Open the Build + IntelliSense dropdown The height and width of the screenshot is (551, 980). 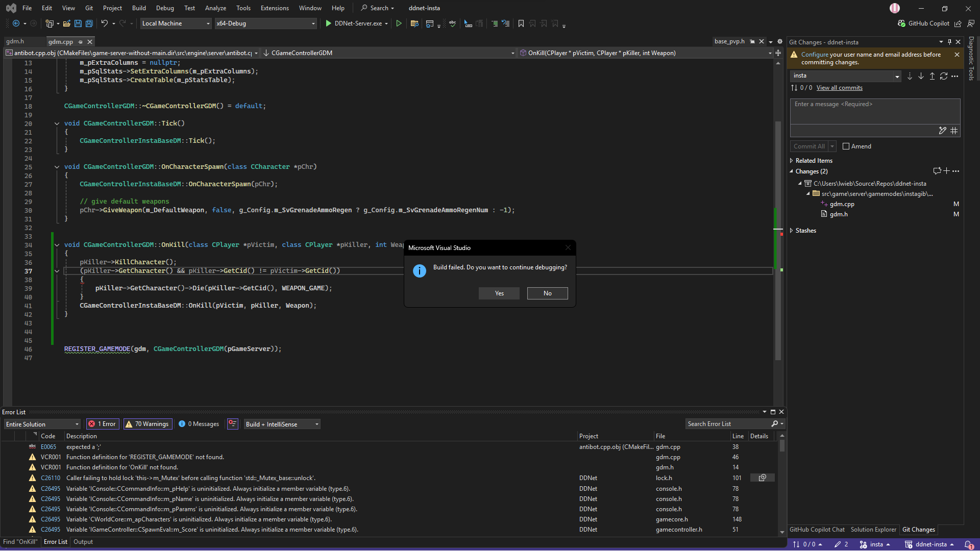pos(282,424)
